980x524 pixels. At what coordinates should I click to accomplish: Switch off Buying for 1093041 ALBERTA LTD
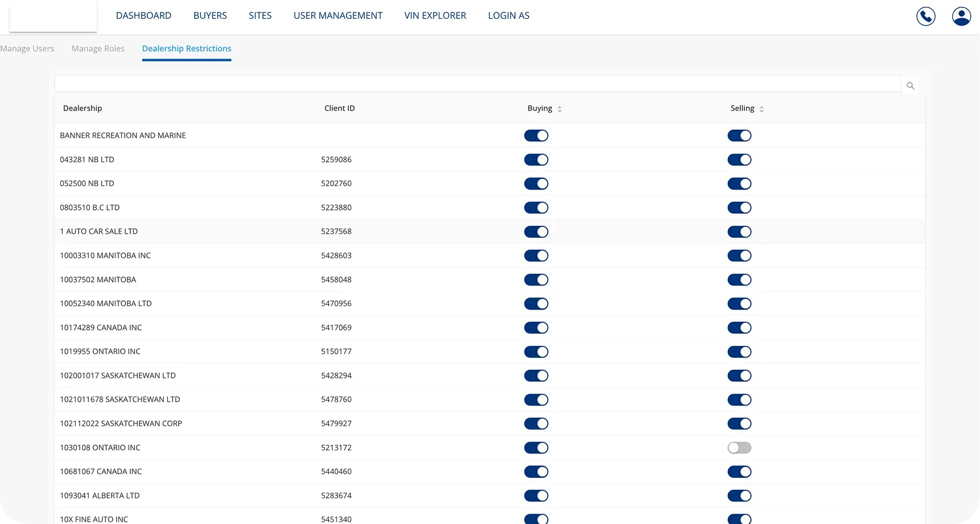(536, 496)
